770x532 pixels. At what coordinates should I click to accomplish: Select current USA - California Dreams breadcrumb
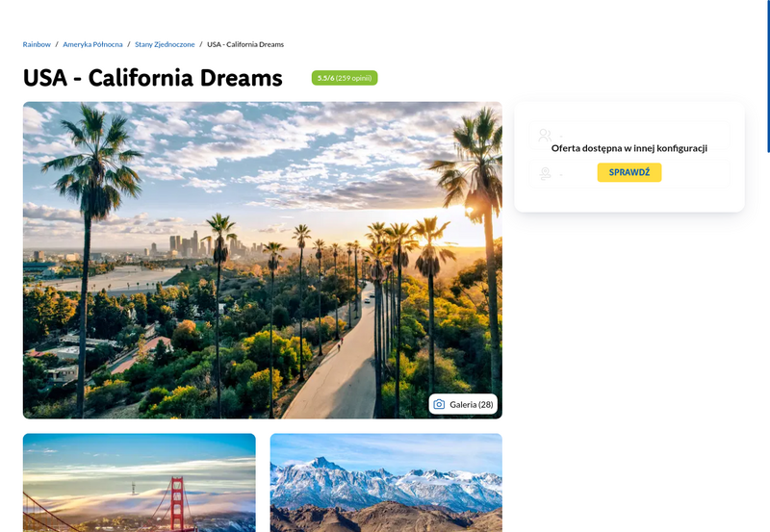coord(245,44)
